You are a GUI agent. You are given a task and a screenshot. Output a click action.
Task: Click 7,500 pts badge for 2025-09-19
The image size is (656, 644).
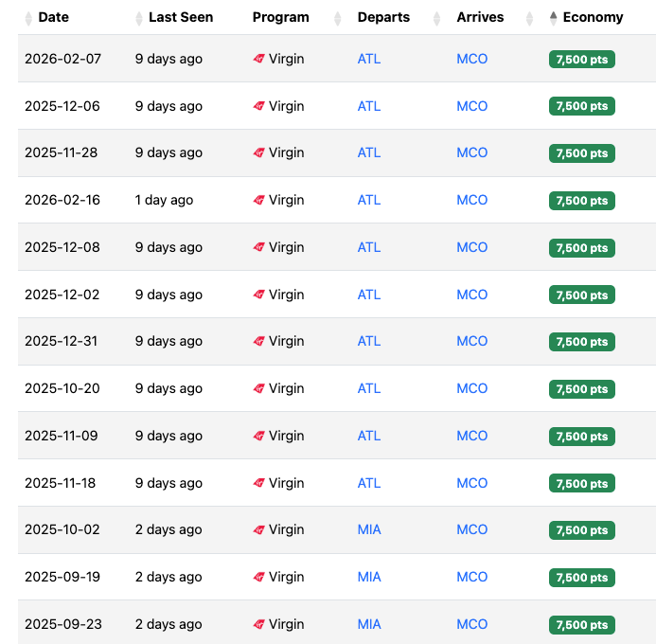coord(581,577)
